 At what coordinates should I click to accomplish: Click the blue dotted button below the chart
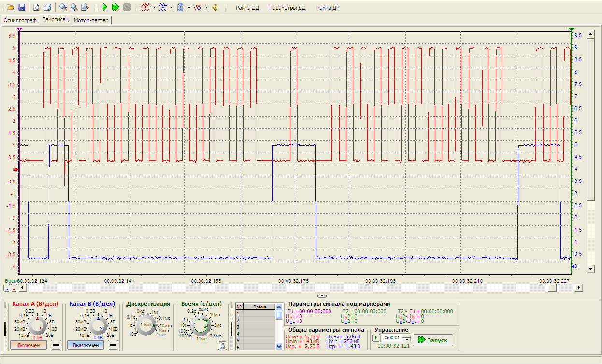(7, 288)
